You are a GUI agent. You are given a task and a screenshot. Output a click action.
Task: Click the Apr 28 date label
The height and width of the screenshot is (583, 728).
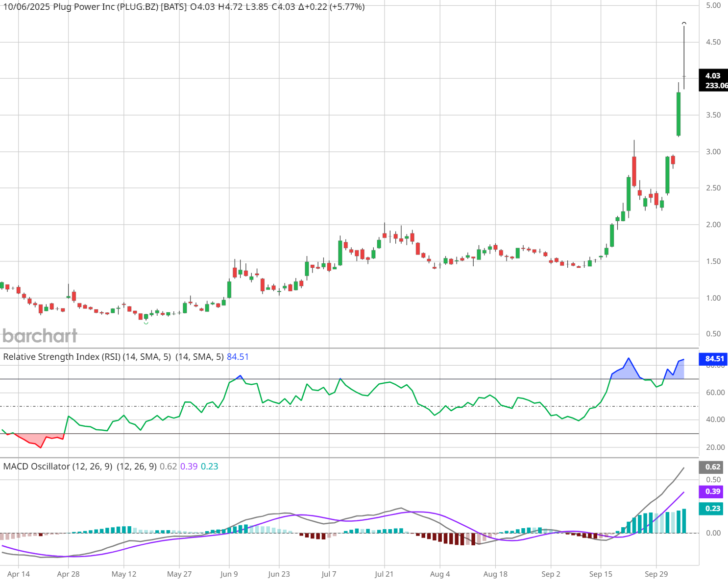[68, 574]
